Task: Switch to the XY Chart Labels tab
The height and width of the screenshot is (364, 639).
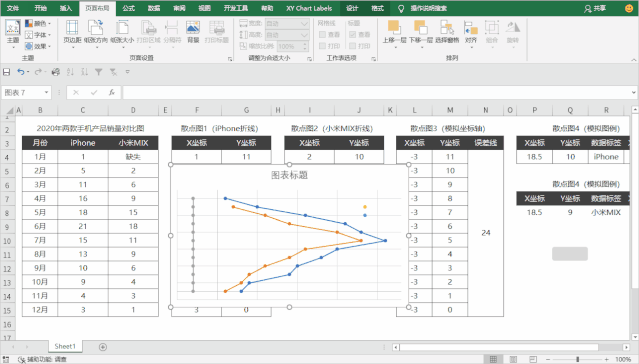Action: click(309, 8)
